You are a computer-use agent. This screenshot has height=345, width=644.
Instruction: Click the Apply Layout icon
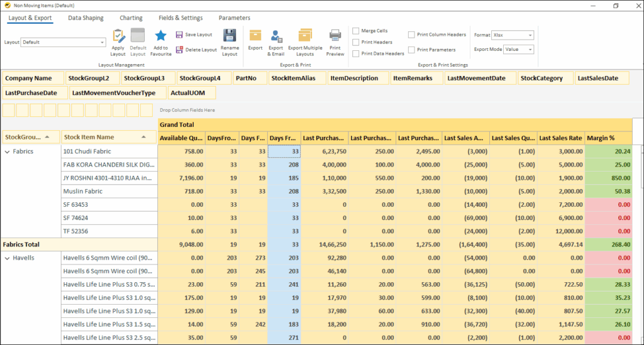click(x=118, y=36)
